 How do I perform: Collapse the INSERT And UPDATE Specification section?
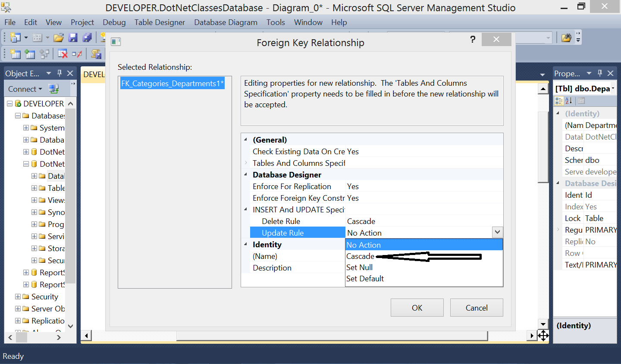pyautogui.click(x=246, y=209)
